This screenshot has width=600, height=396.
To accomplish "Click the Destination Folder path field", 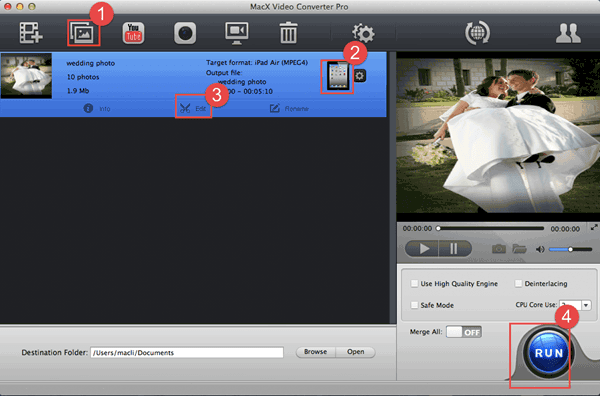I will [187, 352].
